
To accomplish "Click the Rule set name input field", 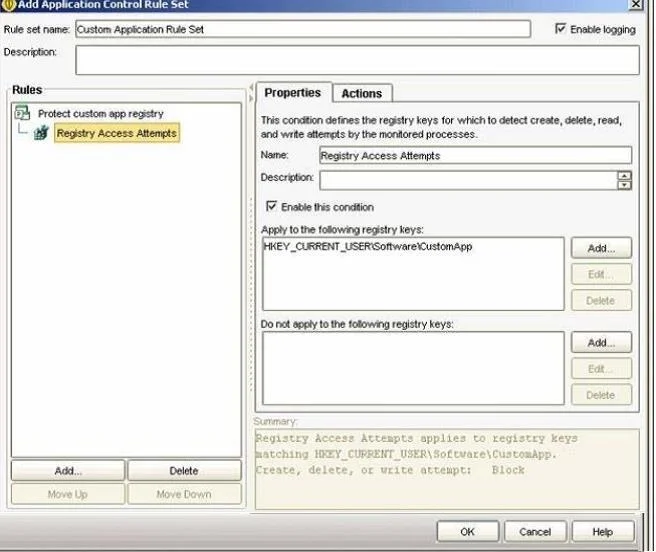I will click(x=303, y=29).
